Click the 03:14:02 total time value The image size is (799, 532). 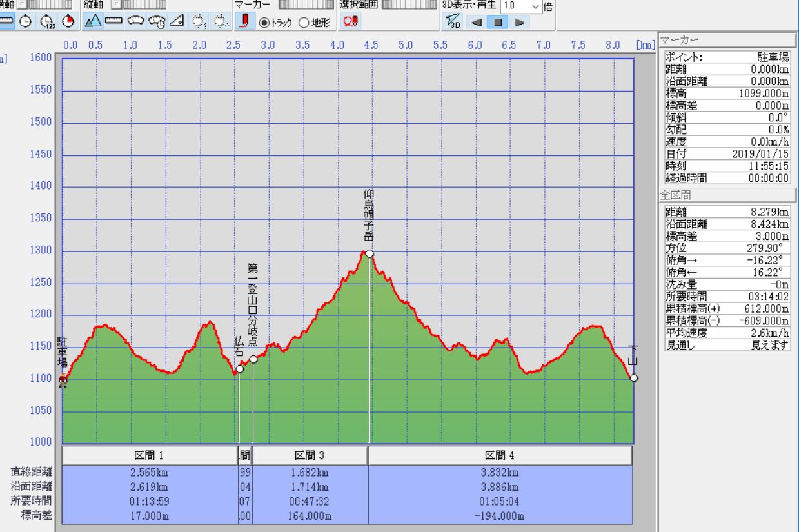click(x=770, y=295)
